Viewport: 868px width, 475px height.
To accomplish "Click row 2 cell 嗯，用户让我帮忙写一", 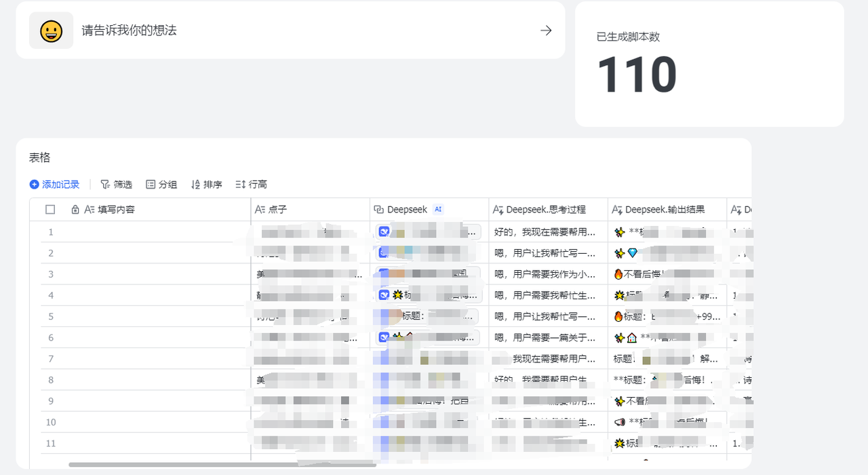I will pos(548,253).
